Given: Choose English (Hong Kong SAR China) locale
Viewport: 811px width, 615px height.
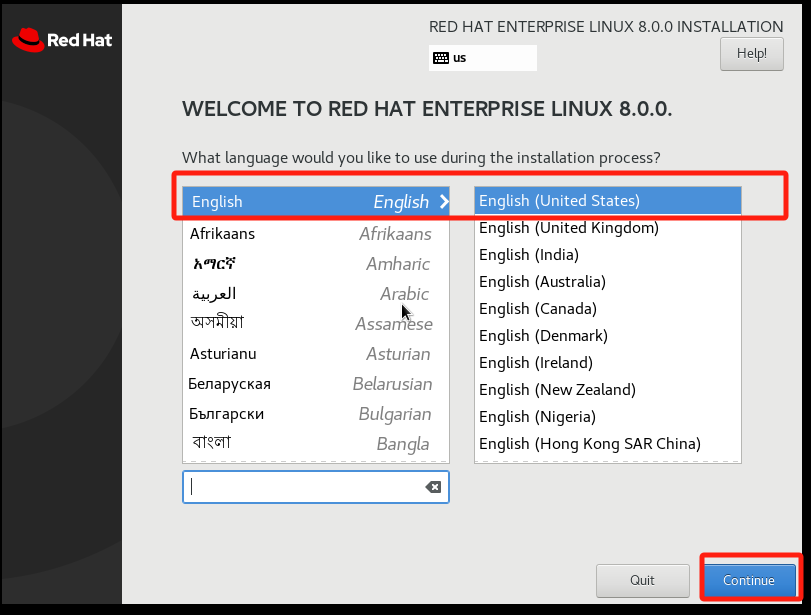Looking at the screenshot, I should 608,443.
